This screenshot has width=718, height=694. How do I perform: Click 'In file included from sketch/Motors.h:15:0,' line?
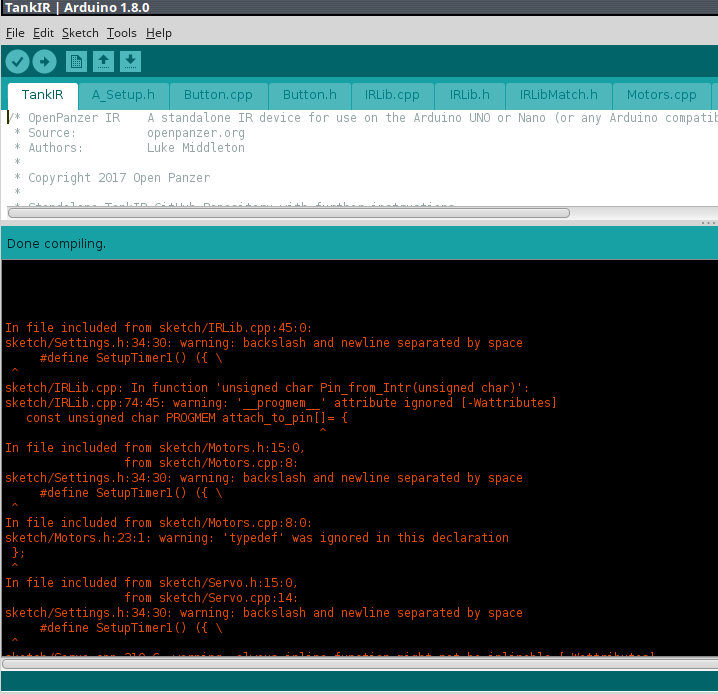pos(155,447)
